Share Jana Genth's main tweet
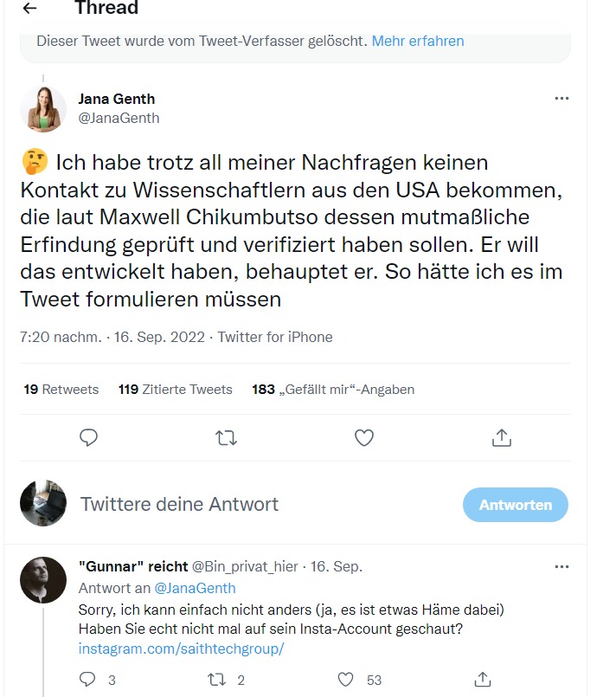The height and width of the screenshot is (697, 616). click(502, 438)
